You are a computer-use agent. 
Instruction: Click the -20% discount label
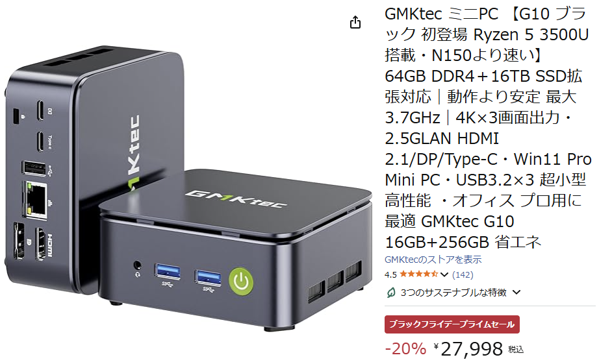tap(405, 348)
